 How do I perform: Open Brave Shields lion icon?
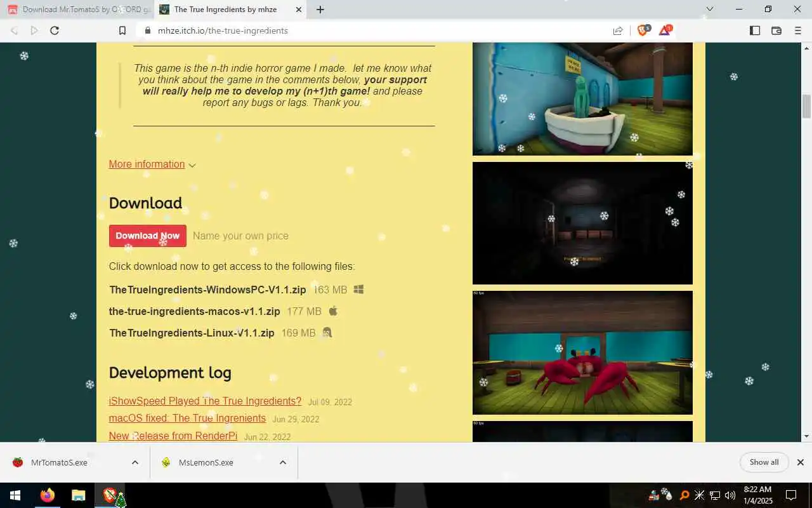coord(643,30)
